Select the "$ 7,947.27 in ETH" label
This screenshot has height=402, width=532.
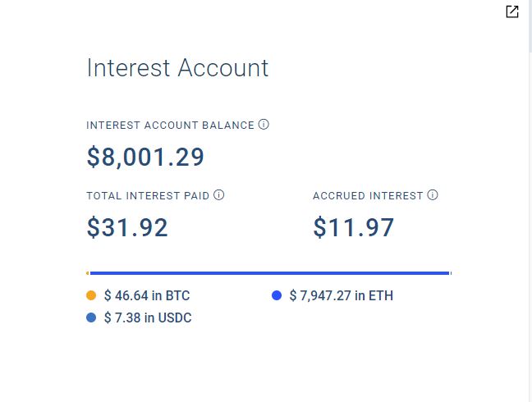tap(342, 295)
